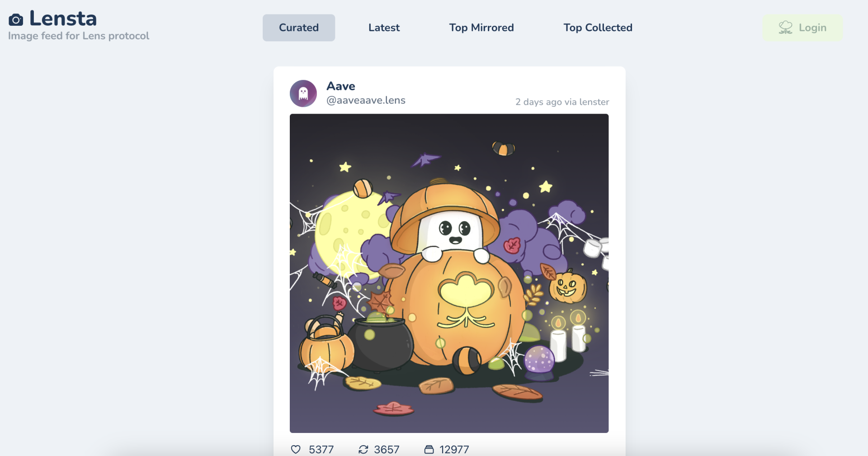This screenshot has width=868, height=456.
Task: Click the '2 days ago via lenster' timestamp
Action: (x=562, y=102)
